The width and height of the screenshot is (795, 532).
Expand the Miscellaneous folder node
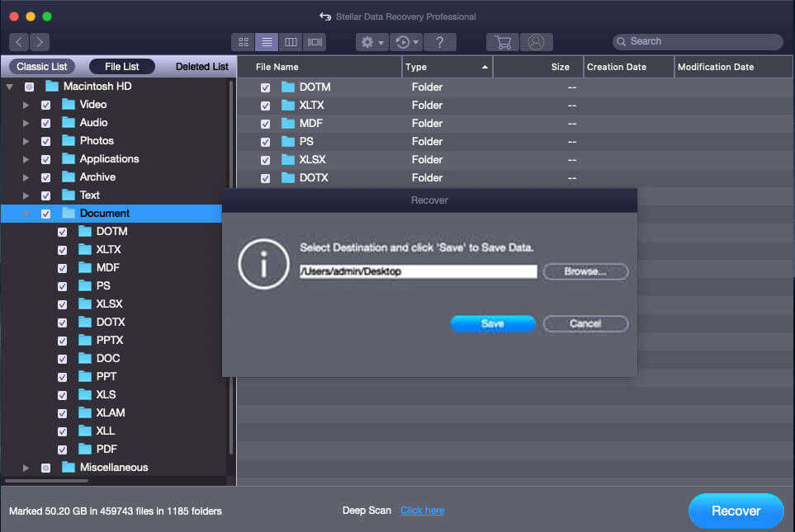(26, 468)
